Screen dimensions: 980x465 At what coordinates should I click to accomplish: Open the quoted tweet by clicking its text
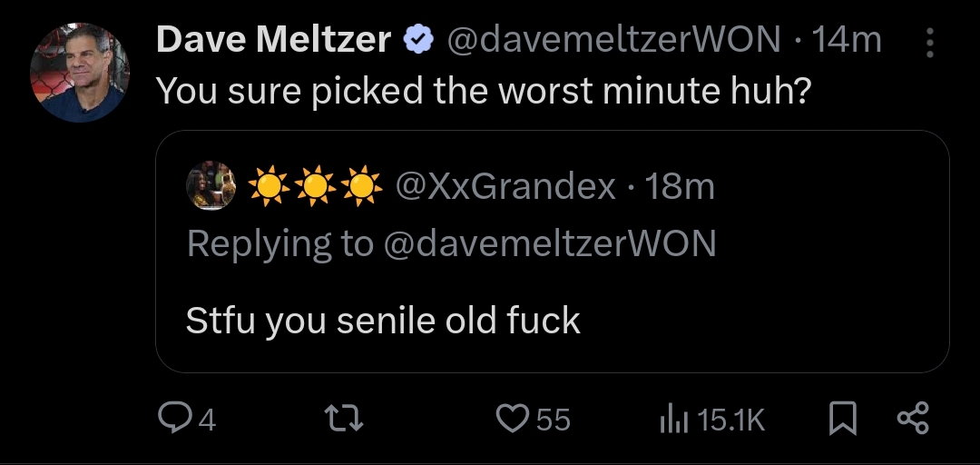coord(383,321)
